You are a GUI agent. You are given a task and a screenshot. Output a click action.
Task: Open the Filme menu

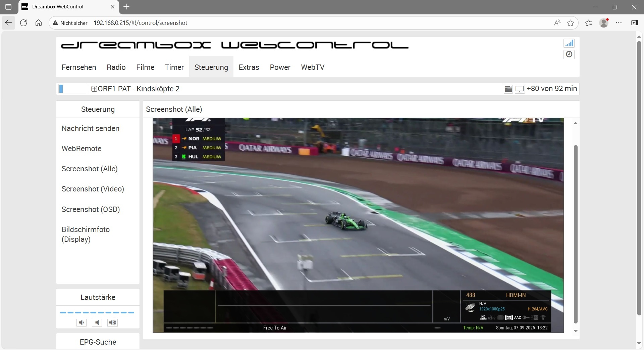[x=145, y=67]
